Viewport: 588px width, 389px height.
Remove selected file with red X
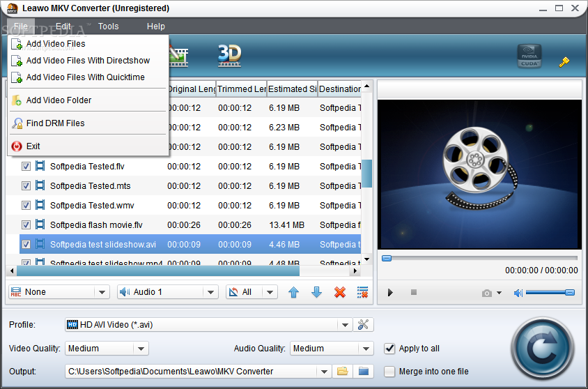(340, 292)
